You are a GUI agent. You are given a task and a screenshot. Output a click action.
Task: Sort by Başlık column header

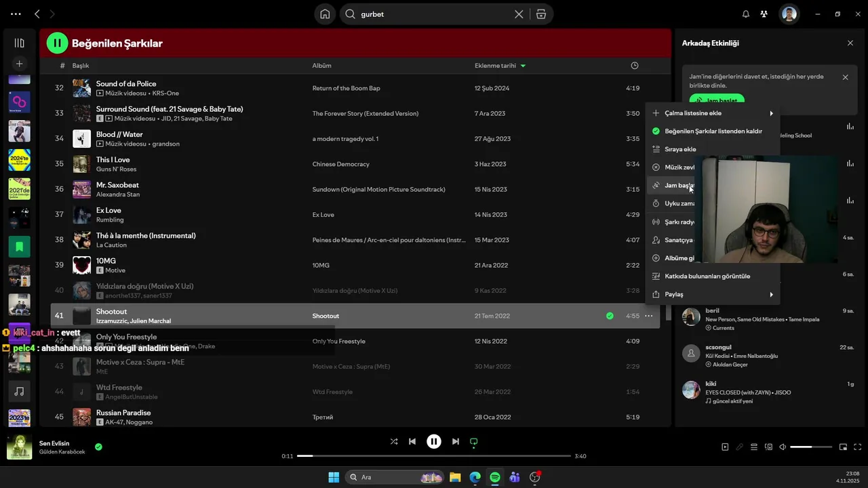coord(81,66)
